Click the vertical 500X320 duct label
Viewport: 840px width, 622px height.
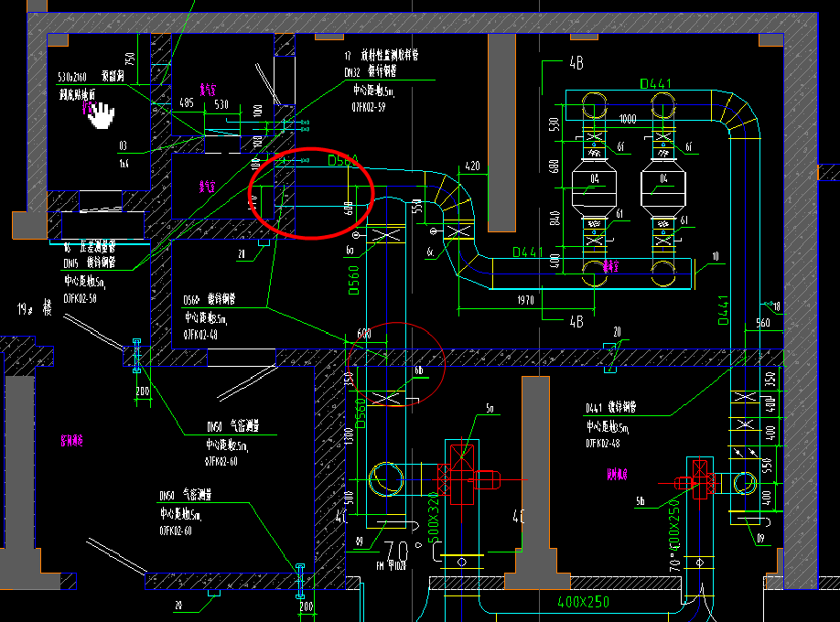(x=433, y=520)
